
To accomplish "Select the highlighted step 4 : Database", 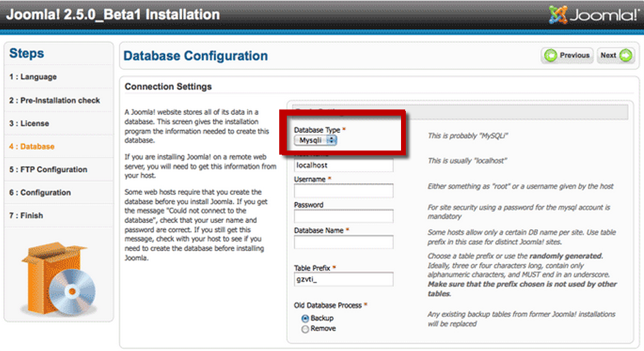I will tap(31, 146).
